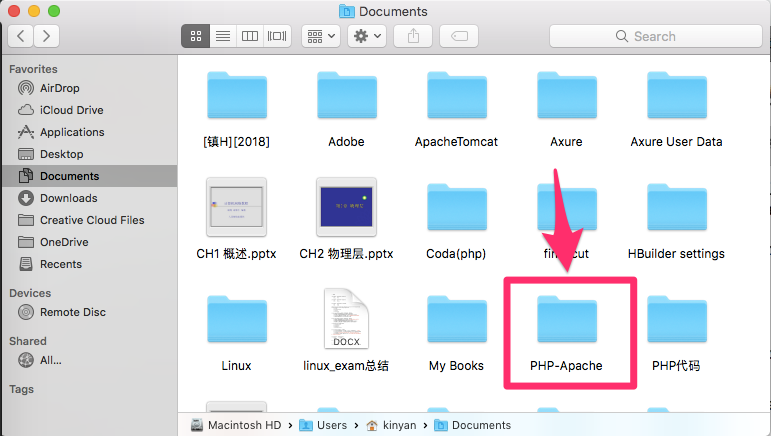Viewport: 771px width, 436px height.
Task: Switch to list view
Action: (223, 36)
